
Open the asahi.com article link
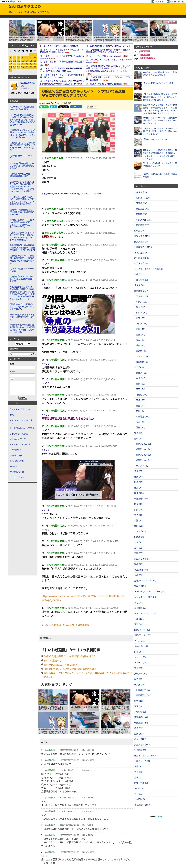pos(83,598)
